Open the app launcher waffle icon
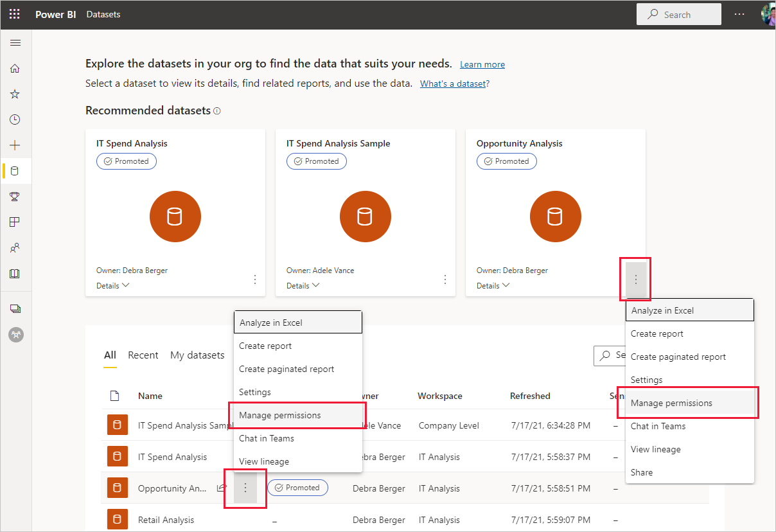Screen dimensions: 776x532 pyautogui.click(x=15, y=14)
